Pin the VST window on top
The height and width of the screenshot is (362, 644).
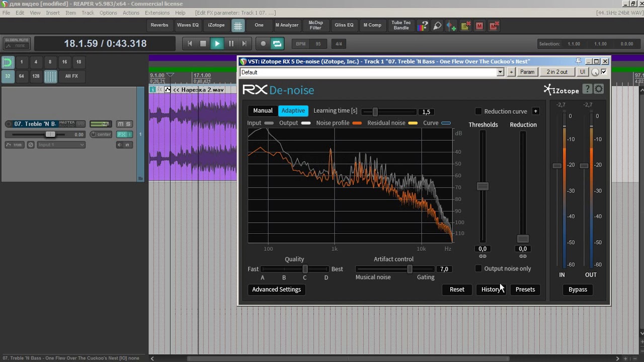click(579, 61)
